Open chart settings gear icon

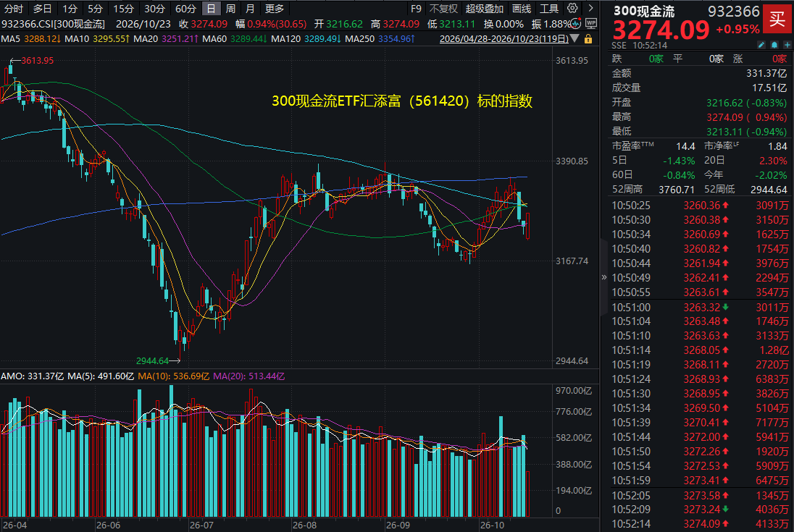coord(572,8)
